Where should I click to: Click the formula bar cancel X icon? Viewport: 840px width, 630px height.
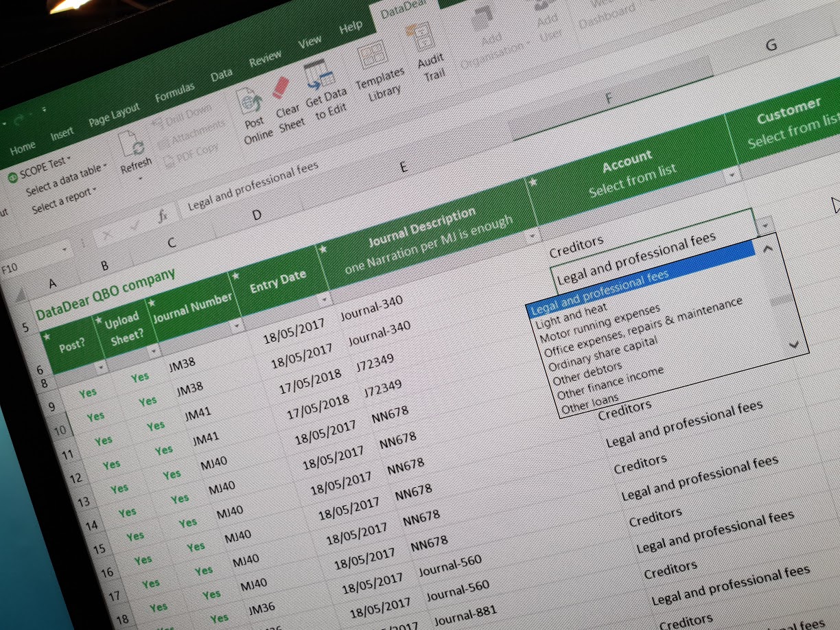(107, 235)
